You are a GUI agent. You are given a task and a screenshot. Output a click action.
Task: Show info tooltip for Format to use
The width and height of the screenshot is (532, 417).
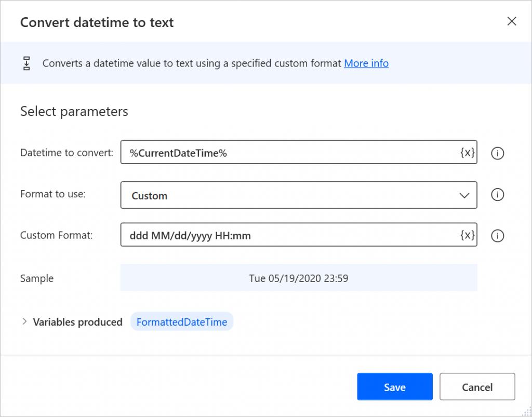point(497,195)
